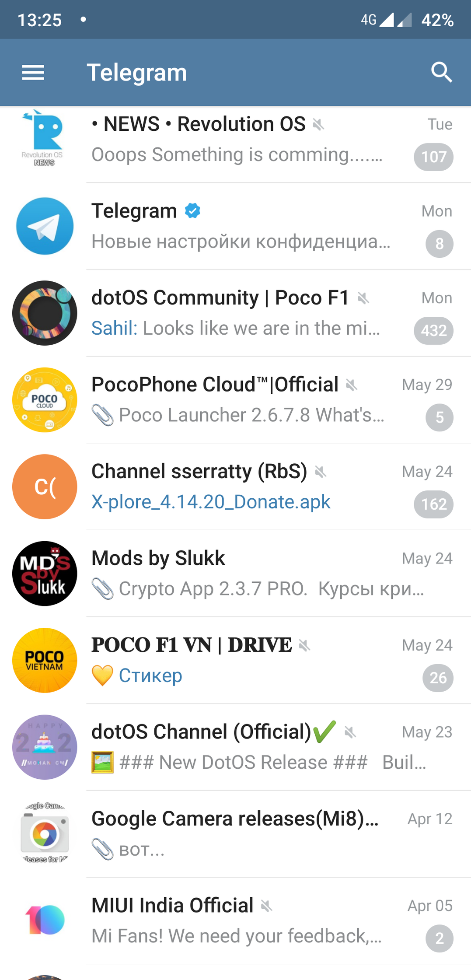Tap the search magnifier icon
The height and width of the screenshot is (980, 471).
[x=442, y=72]
